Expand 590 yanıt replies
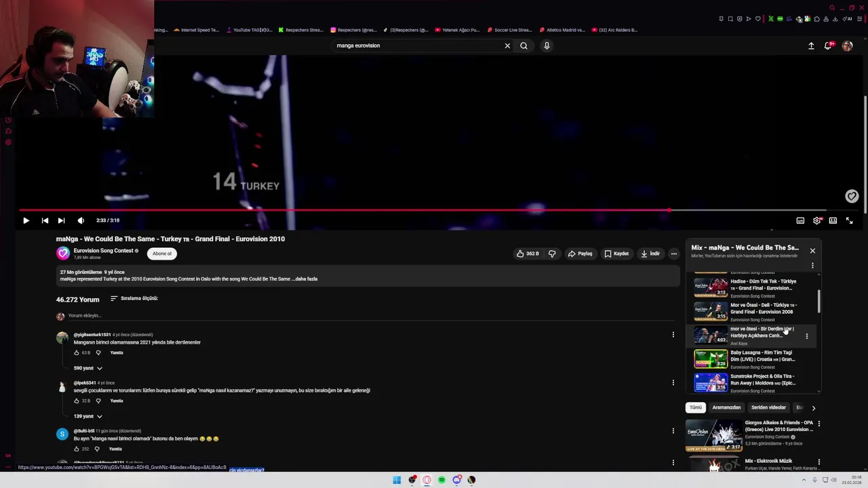This screenshot has height=488, width=868. [x=88, y=368]
